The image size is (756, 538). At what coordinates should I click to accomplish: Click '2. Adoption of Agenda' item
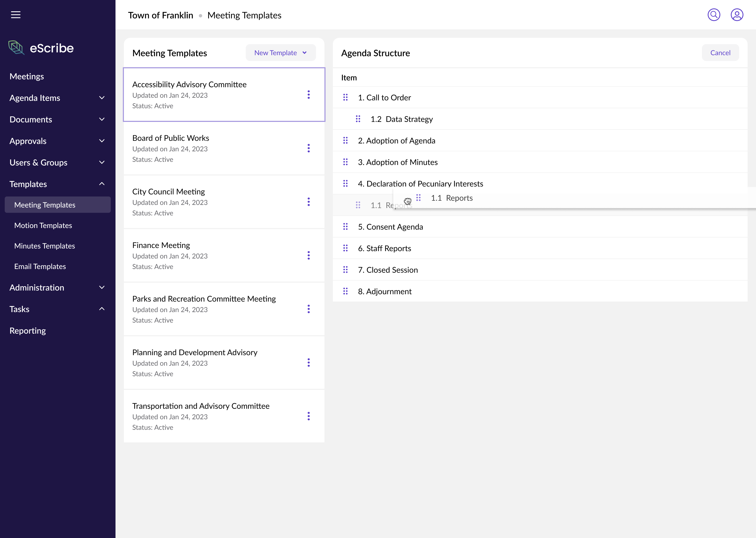point(540,141)
